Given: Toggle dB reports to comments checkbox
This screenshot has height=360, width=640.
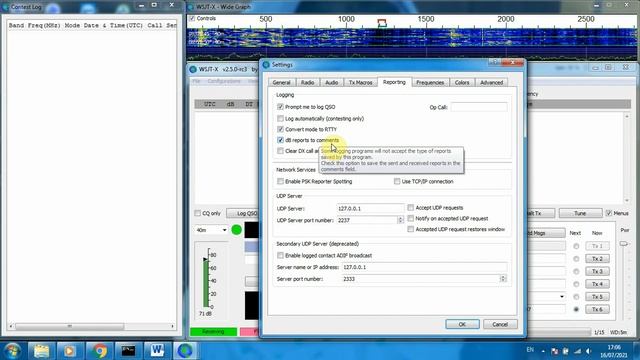Looking at the screenshot, I should point(280,140).
